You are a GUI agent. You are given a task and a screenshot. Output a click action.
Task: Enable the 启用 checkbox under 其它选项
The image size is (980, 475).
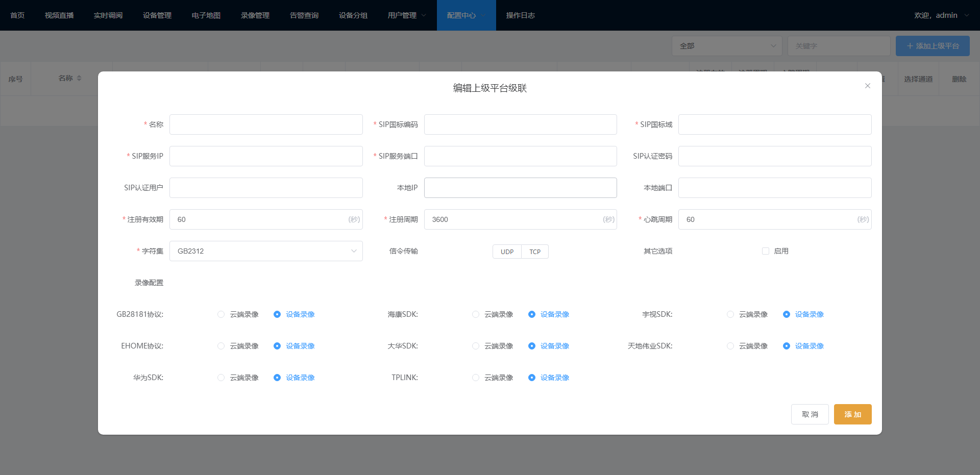pyautogui.click(x=765, y=251)
